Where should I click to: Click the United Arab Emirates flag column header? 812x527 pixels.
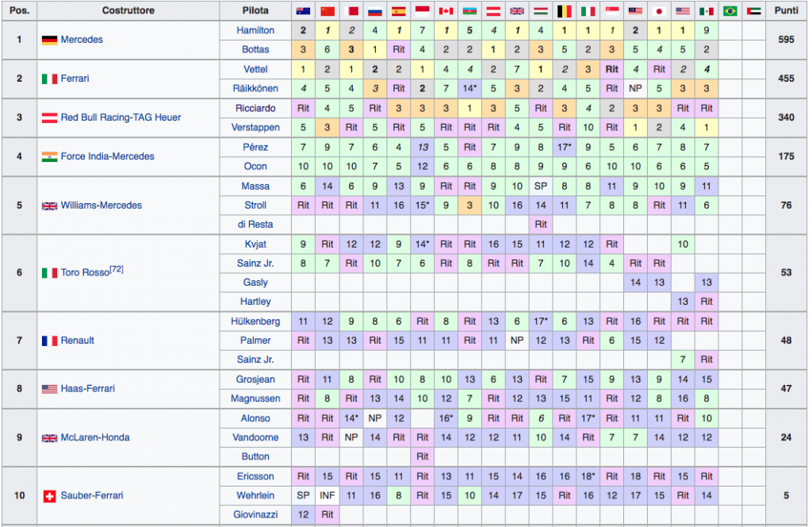pos(754,11)
